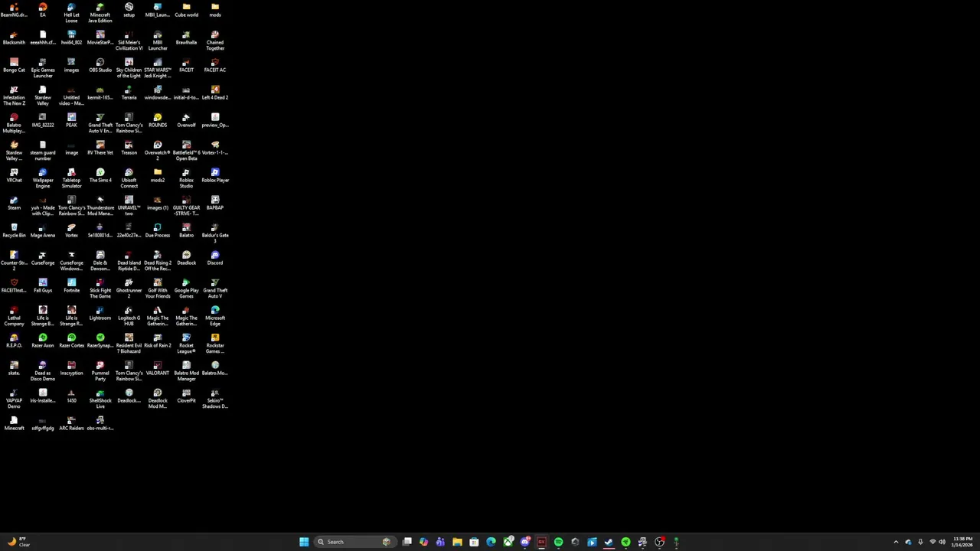The width and height of the screenshot is (980, 551).
Task: Select the Terraria desktop icon
Action: tap(129, 93)
